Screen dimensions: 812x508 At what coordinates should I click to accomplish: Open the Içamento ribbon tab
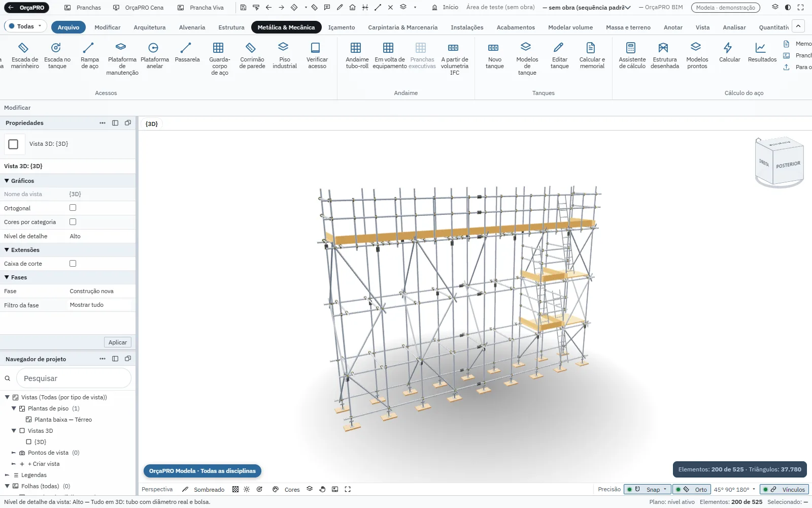[x=341, y=27]
